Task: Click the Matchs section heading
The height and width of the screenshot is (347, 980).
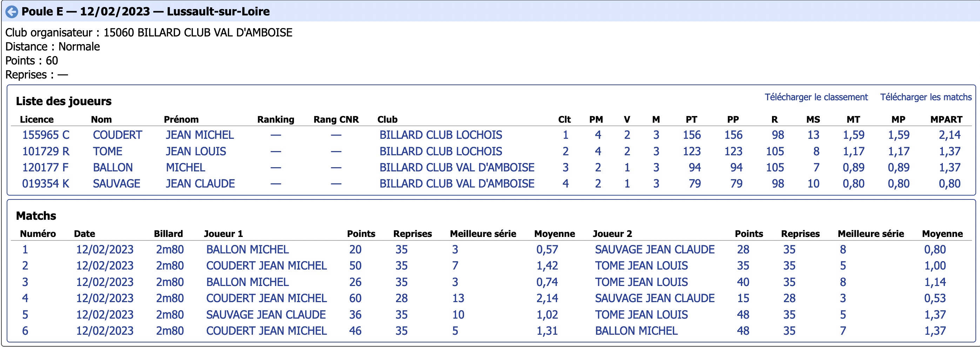Action: (36, 216)
